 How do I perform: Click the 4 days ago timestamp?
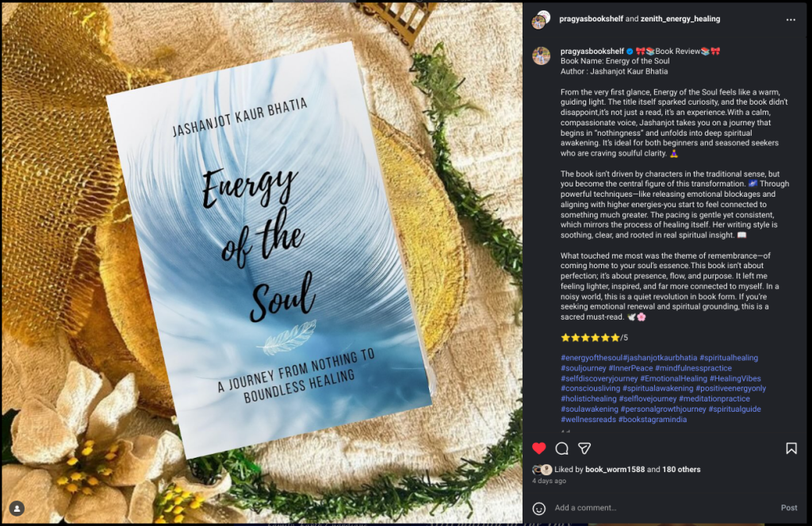tap(549, 481)
